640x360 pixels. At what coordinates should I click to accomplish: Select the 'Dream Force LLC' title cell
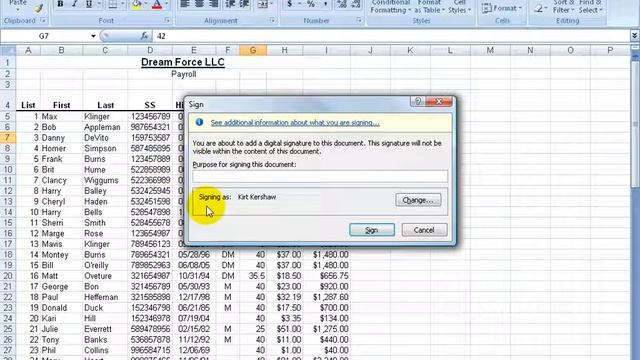coord(183,62)
